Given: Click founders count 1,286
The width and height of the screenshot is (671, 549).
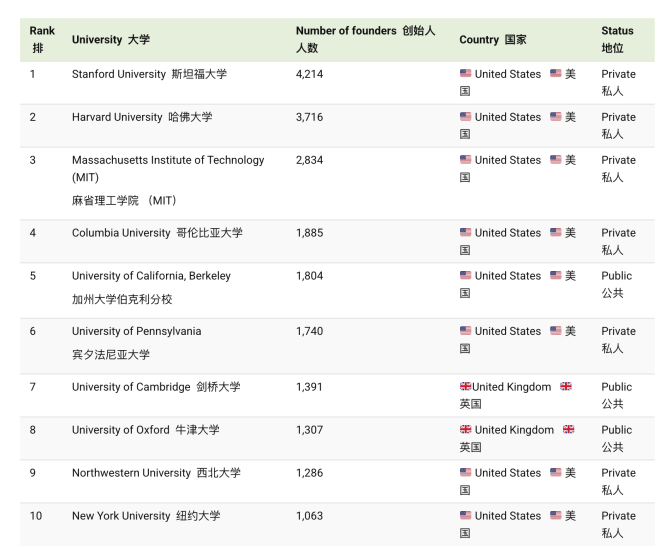Looking at the screenshot, I should point(309,473).
